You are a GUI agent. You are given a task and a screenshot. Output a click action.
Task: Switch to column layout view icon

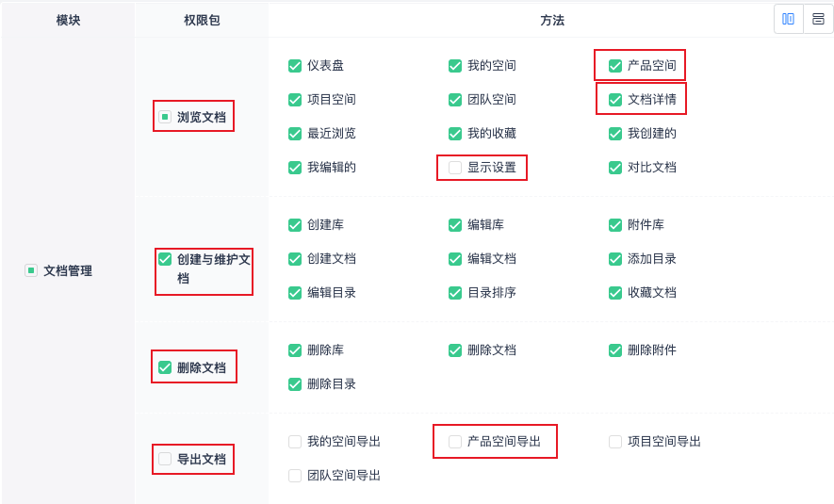(x=789, y=19)
